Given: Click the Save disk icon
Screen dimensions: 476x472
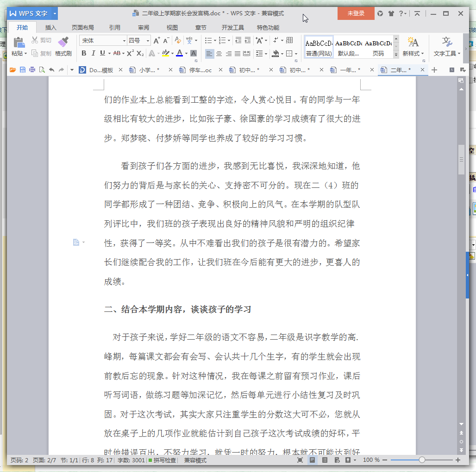Looking at the screenshot, I should [23, 70].
